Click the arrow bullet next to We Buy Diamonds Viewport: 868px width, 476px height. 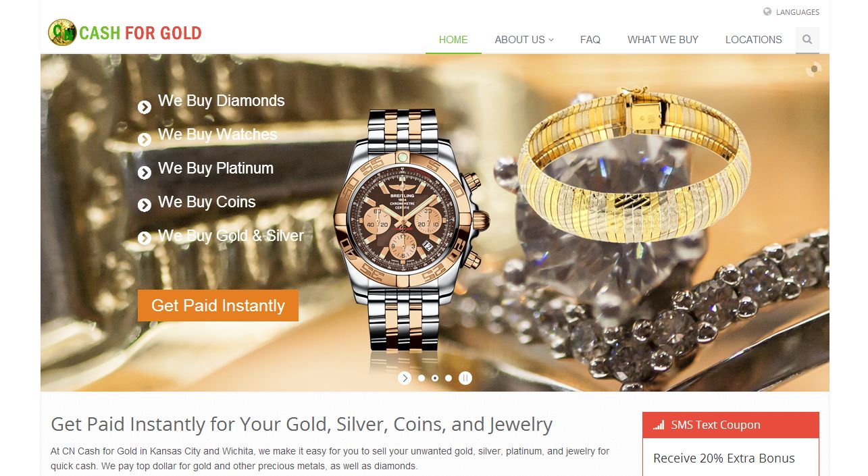pyautogui.click(x=145, y=107)
